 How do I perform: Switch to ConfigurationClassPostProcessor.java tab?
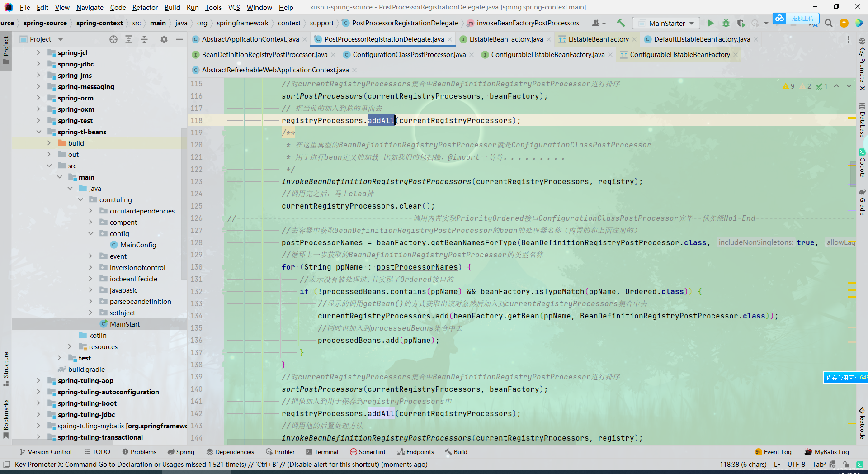pos(409,55)
